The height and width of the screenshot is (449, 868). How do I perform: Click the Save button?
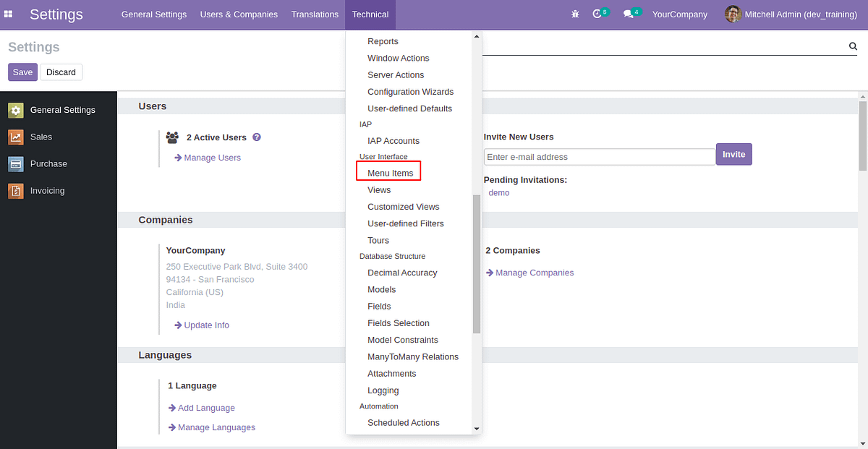point(22,72)
